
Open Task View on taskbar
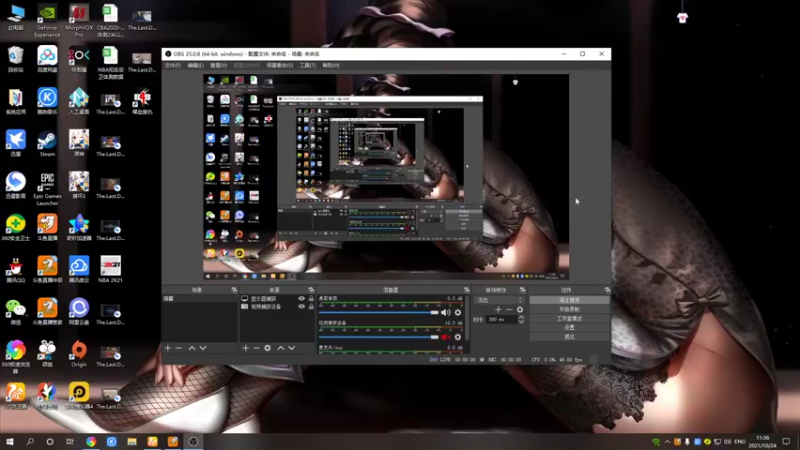click(x=70, y=441)
